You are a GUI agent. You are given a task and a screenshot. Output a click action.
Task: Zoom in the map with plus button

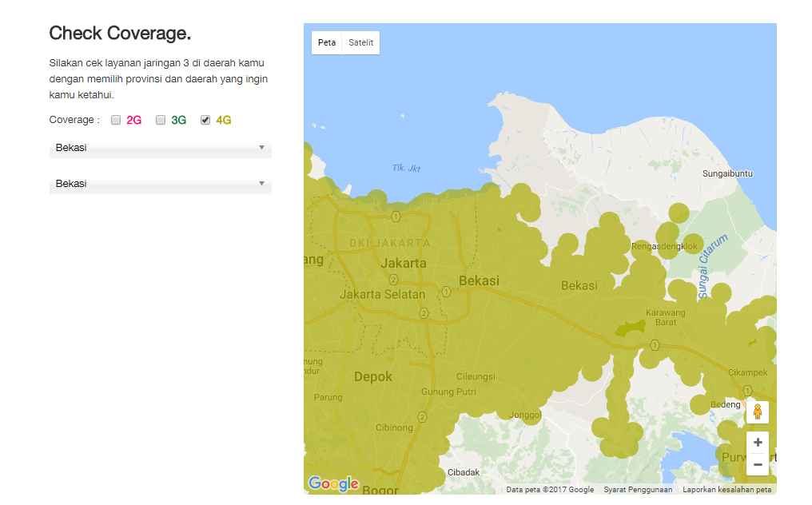coord(757,443)
